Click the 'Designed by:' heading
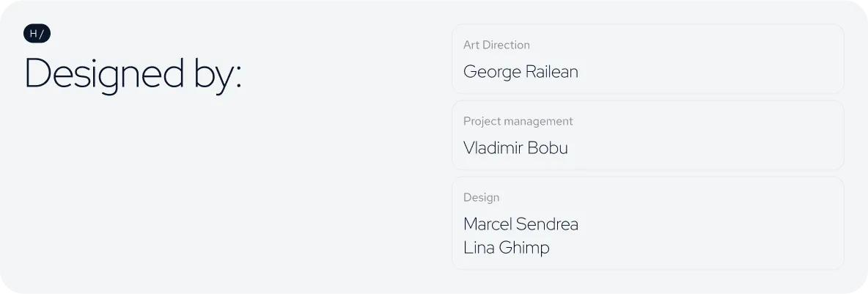 click(x=133, y=75)
